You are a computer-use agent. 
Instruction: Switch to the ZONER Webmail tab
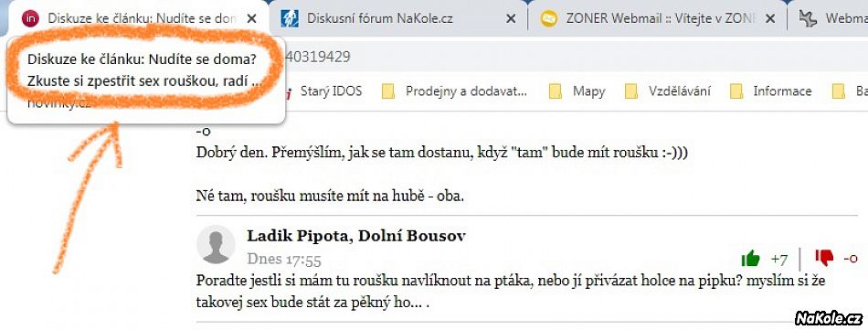[x=658, y=19]
